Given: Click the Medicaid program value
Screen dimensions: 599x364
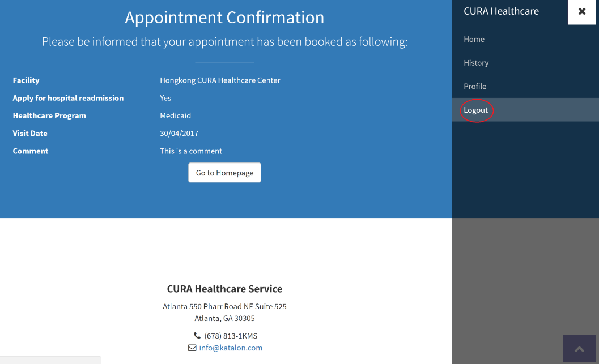Looking at the screenshot, I should [x=175, y=115].
